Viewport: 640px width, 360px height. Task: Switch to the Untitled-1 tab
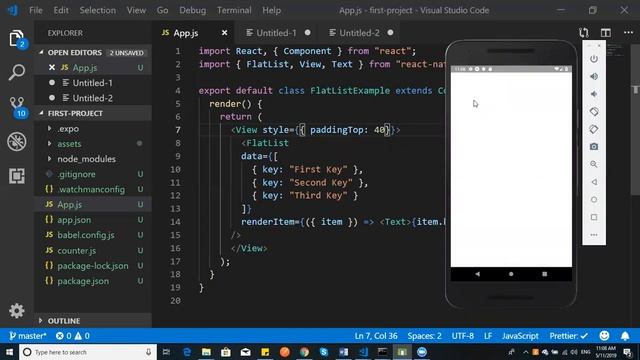click(276, 33)
